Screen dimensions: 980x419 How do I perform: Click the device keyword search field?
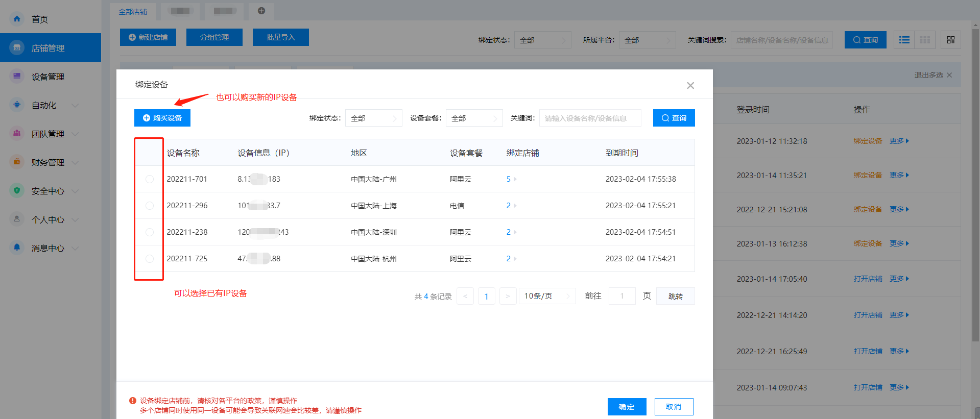[x=590, y=118]
